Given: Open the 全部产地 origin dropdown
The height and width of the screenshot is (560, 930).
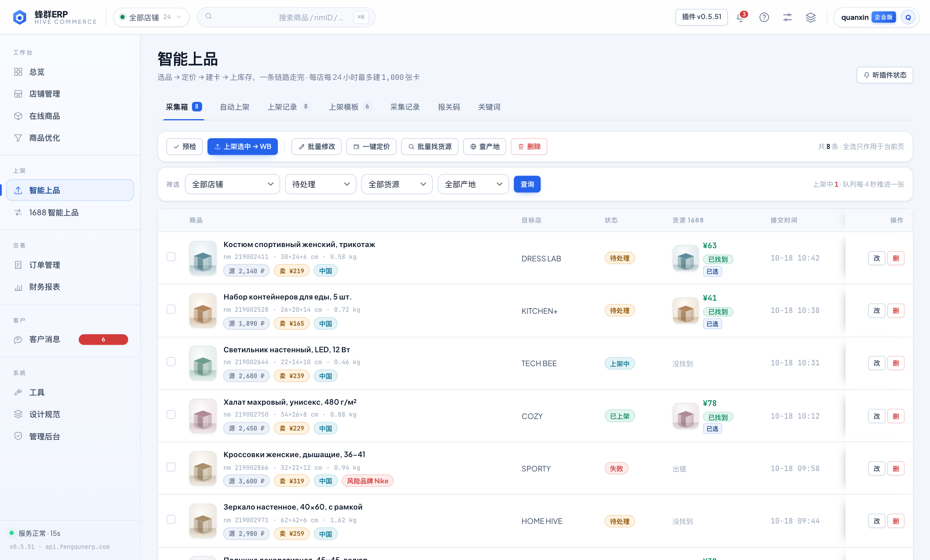Looking at the screenshot, I should 473,184.
